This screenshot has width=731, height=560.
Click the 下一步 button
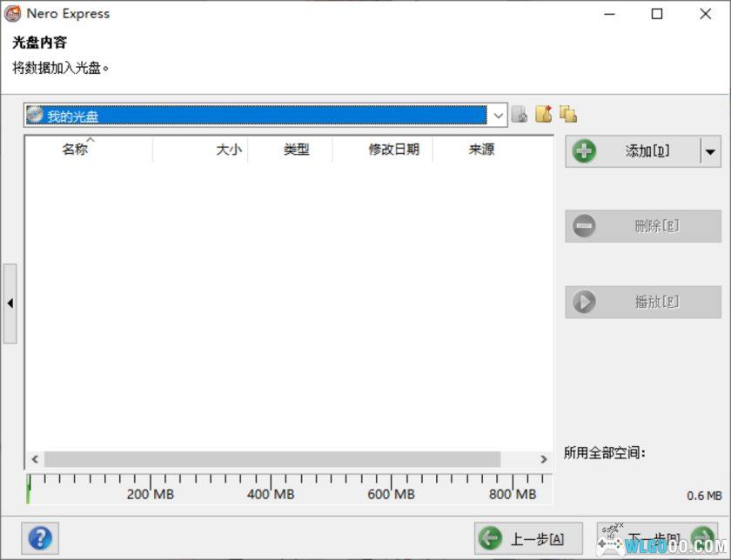pyautogui.click(x=657, y=537)
